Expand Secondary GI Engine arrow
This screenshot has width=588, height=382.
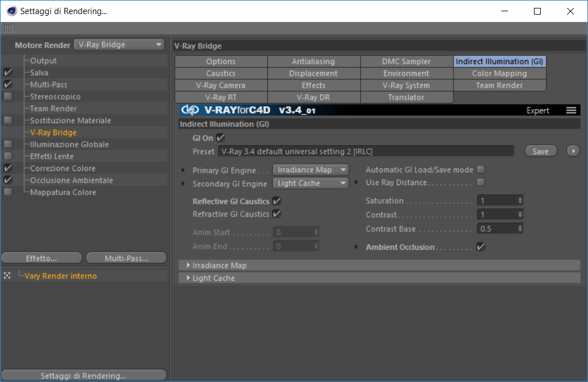tap(183, 184)
